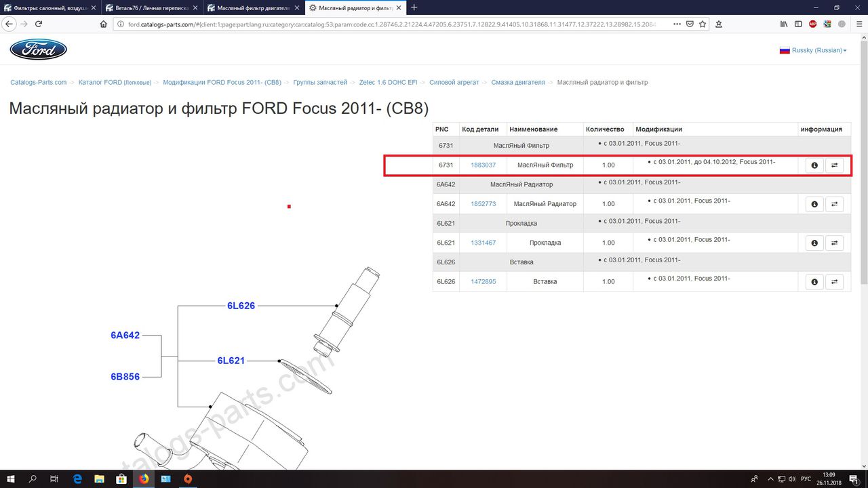Go to Группы запчастей breadcrumb
Viewport: 868px width, 488px height.
[x=320, y=83]
